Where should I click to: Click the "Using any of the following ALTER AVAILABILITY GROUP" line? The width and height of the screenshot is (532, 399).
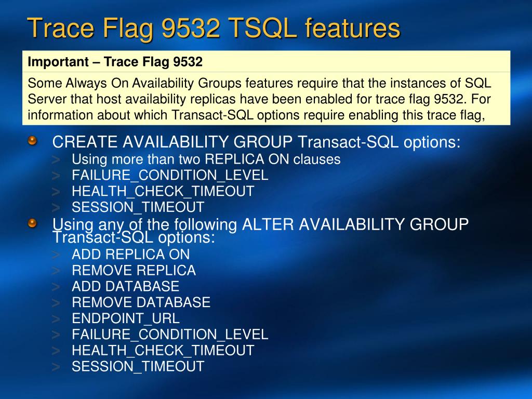coord(260,224)
